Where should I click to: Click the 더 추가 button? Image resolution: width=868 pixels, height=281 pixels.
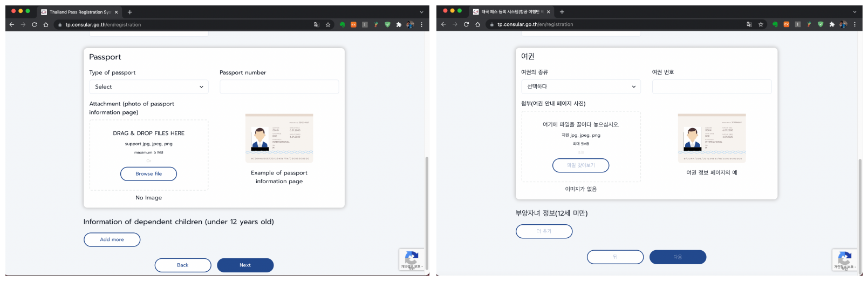tap(544, 231)
